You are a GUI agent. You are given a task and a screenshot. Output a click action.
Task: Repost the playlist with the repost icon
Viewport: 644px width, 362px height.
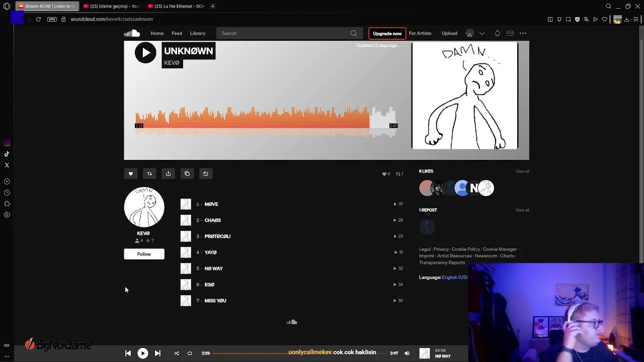pos(149,174)
